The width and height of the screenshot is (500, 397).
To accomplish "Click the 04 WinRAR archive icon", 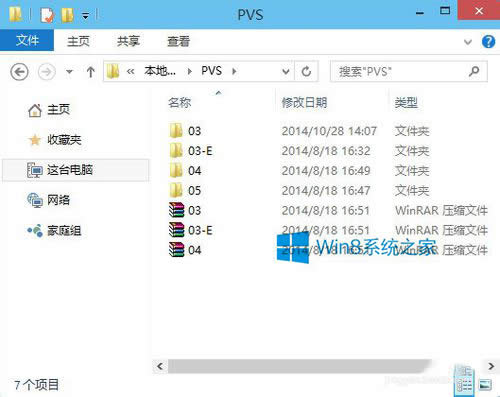I will coord(176,250).
